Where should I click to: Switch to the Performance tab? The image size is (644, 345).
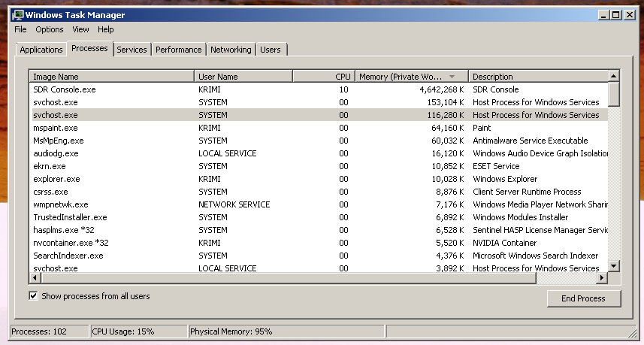click(x=179, y=50)
